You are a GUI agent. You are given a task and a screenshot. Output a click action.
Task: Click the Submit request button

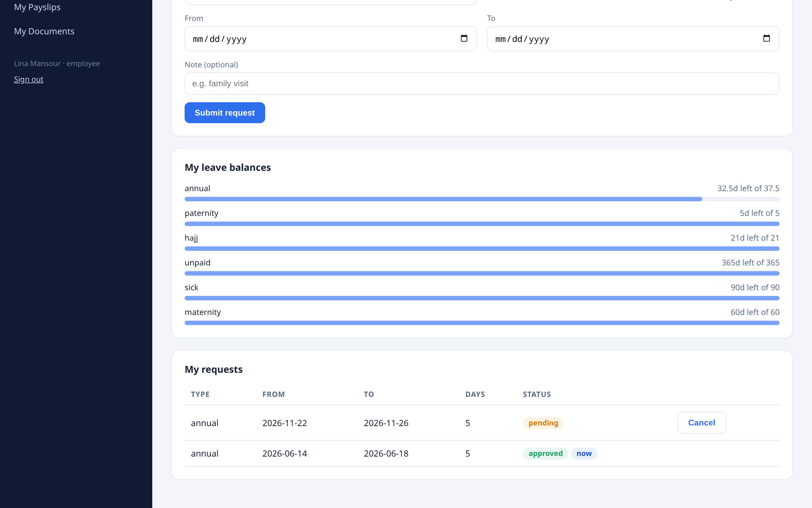tap(225, 112)
